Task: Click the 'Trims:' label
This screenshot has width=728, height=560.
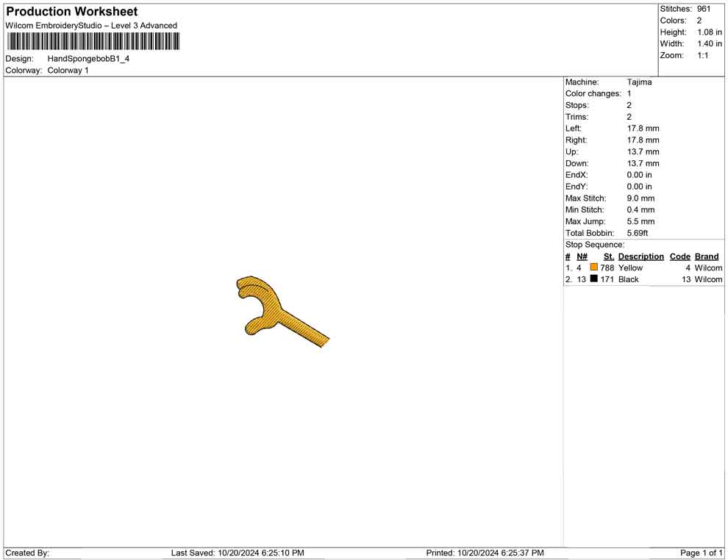Action: pos(577,117)
